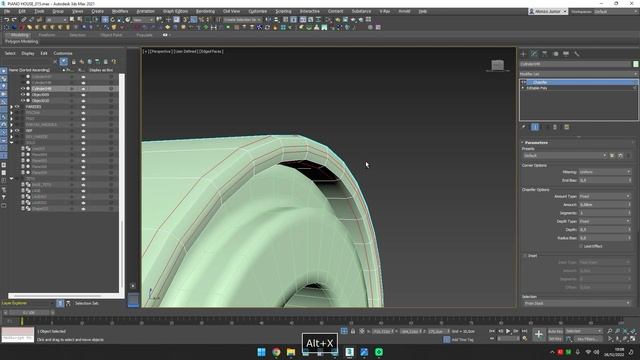The image size is (640, 360).
Task: Click the object color swatch beside name
Action: pos(636,64)
